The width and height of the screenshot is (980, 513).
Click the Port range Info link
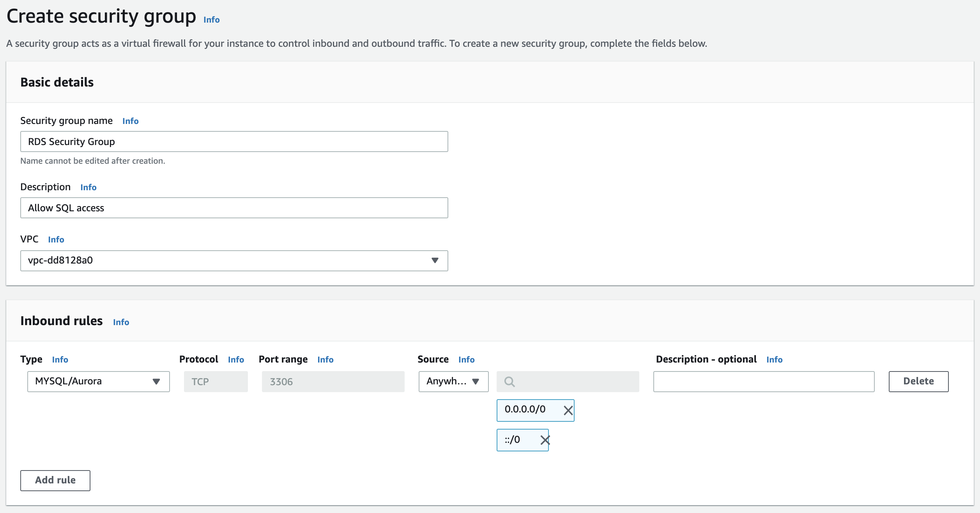325,360
